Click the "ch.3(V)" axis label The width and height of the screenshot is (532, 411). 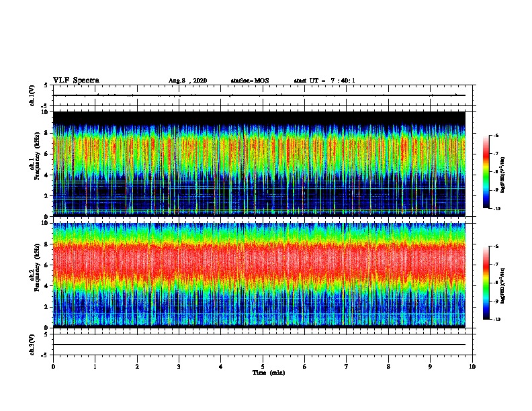coord(32,345)
